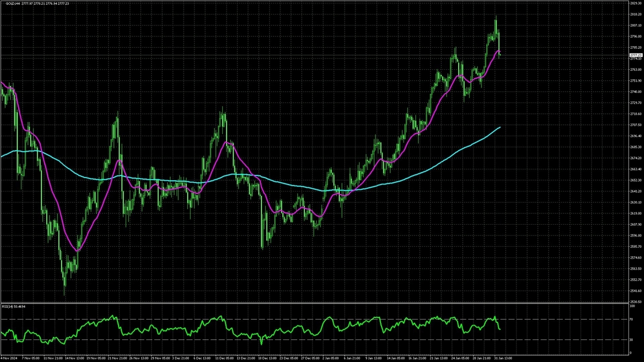Image resolution: width=644 pixels, height=362 pixels.
Task: Click the time axis label 27 Dec 05:00
Action: 310,358
